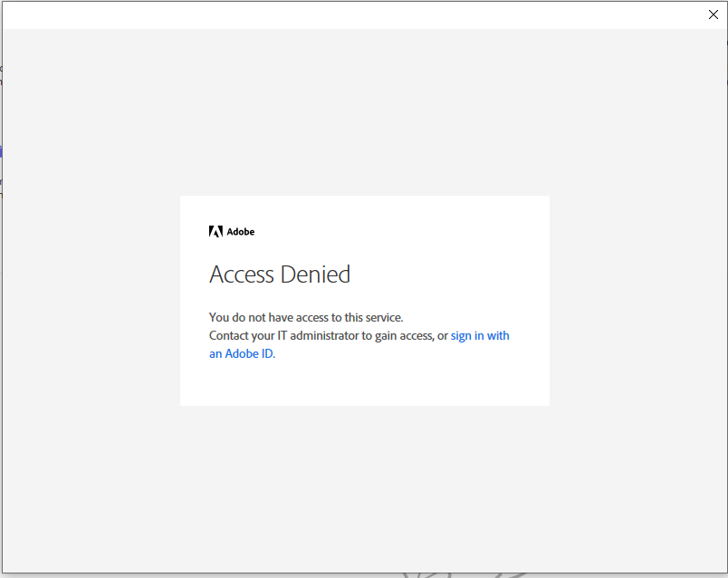Select 'an Adobe ID' hyperlink text
Screen dimensions: 728x578
tap(241, 353)
